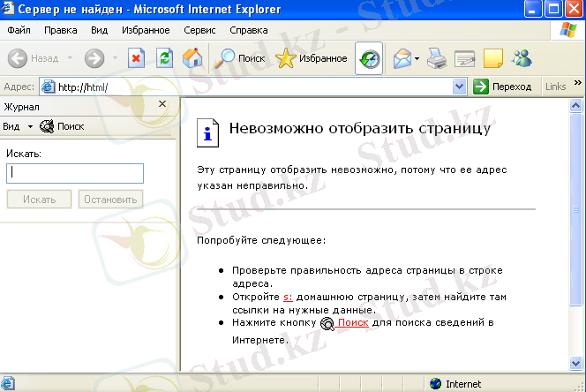Follow the red Поиск link on page
This screenshot has height=392, width=586.
tap(352, 323)
